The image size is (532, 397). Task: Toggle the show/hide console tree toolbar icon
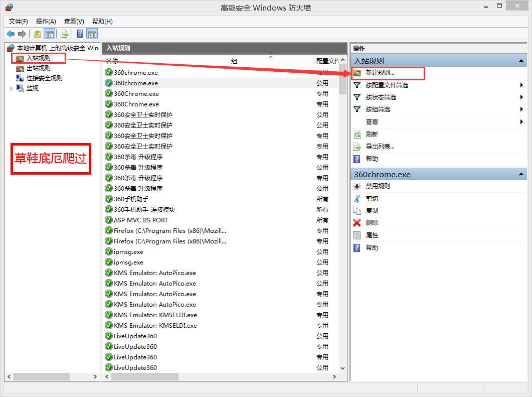pos(50,34)
